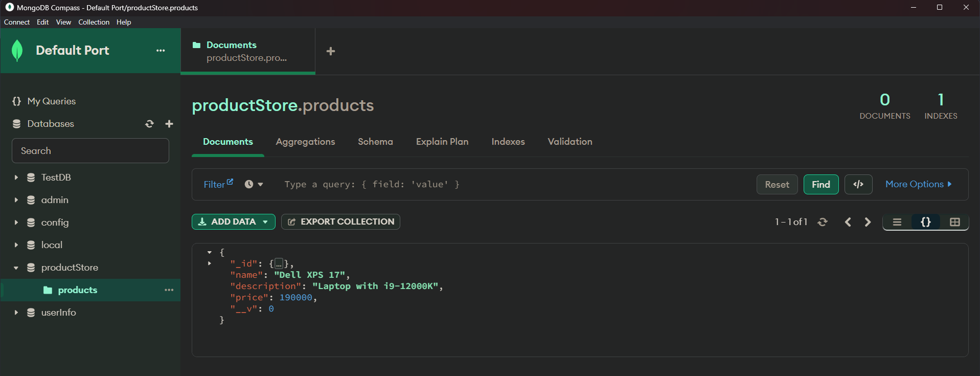Click the query code toggle icon

(x=858, y=184)
